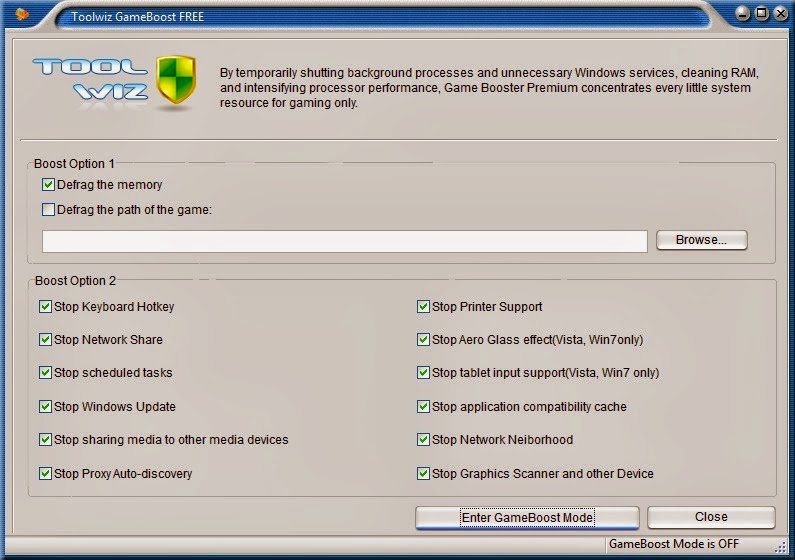
Task: Enable Defrag the path of the game
Action: [x=48, y=209]
